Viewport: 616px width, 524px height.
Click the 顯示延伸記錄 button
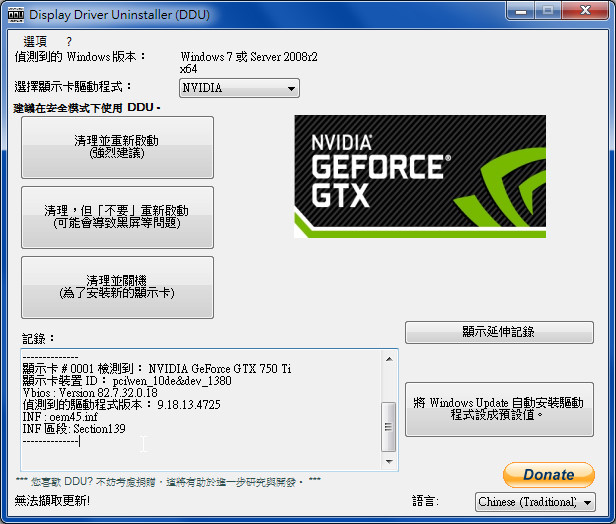click(499, 332)
